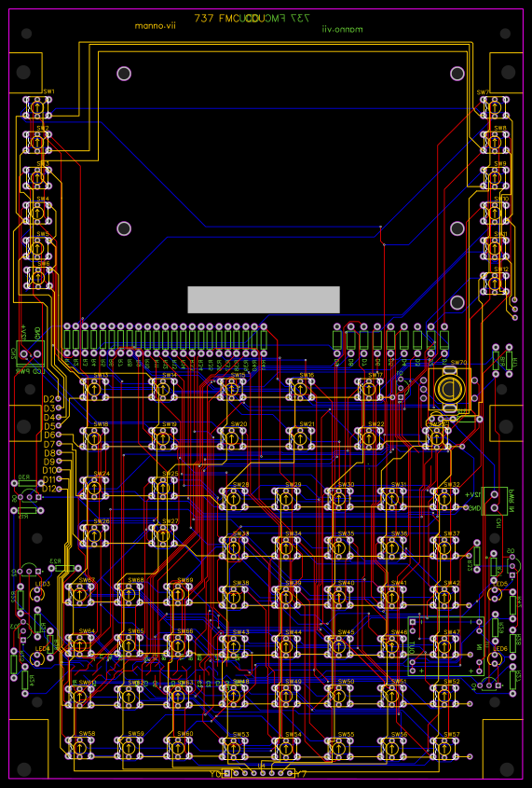
Task: Select the SW16 switch footprint
Action: [x=301, y=389]
